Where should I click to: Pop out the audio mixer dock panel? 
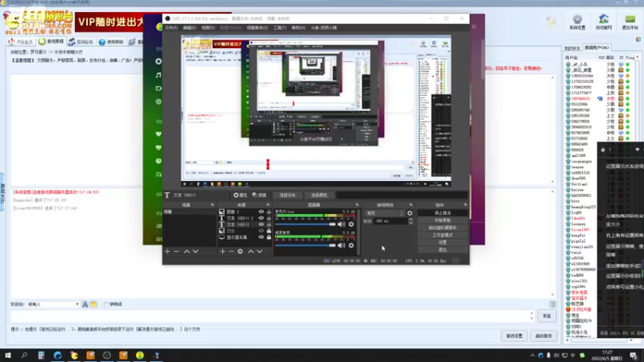point(357,204)
